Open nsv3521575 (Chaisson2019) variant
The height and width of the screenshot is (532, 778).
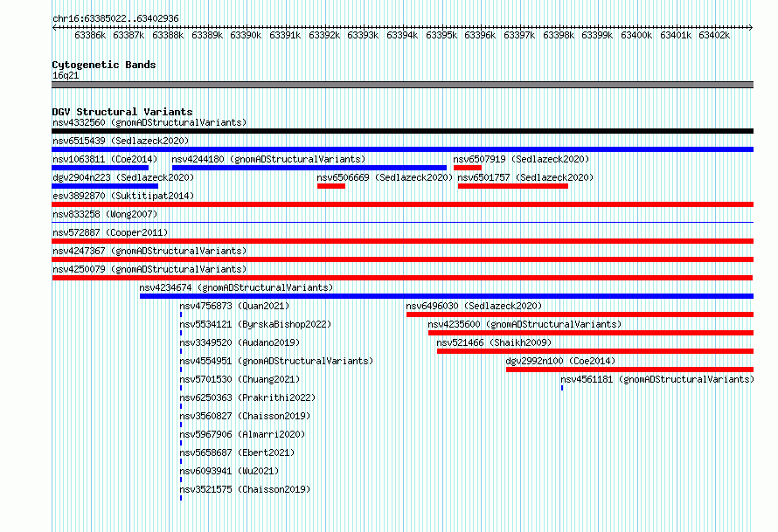[x=245, y=489]
